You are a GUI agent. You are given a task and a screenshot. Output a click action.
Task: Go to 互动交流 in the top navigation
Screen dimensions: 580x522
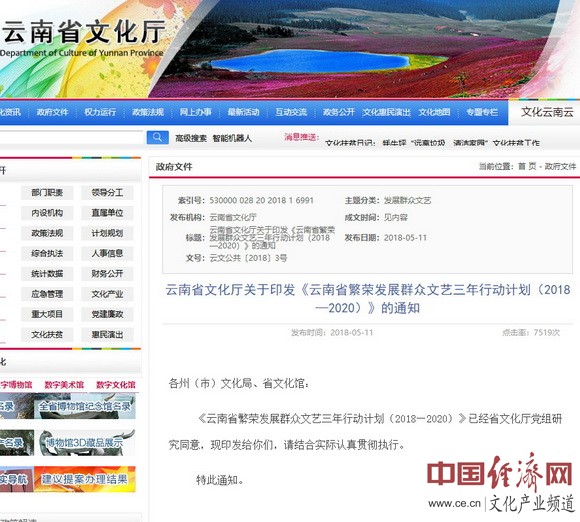pyautogui.click(x=291, y=112)
